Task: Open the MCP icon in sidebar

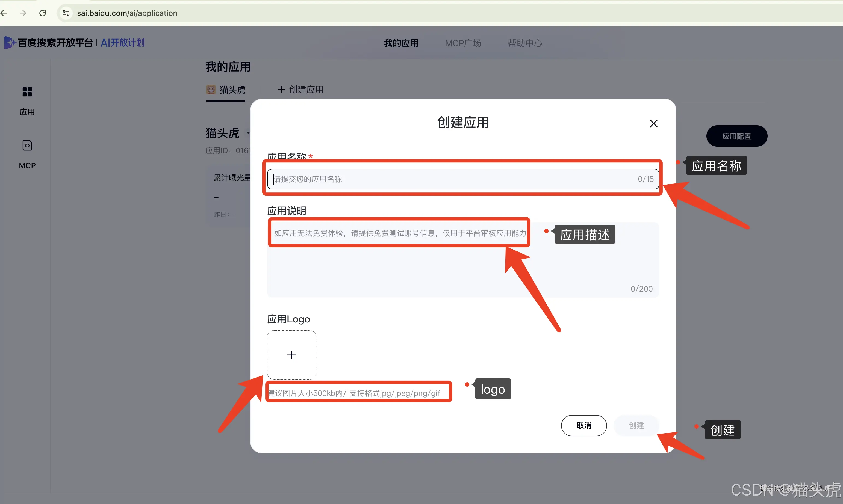Action: [27, 146]
